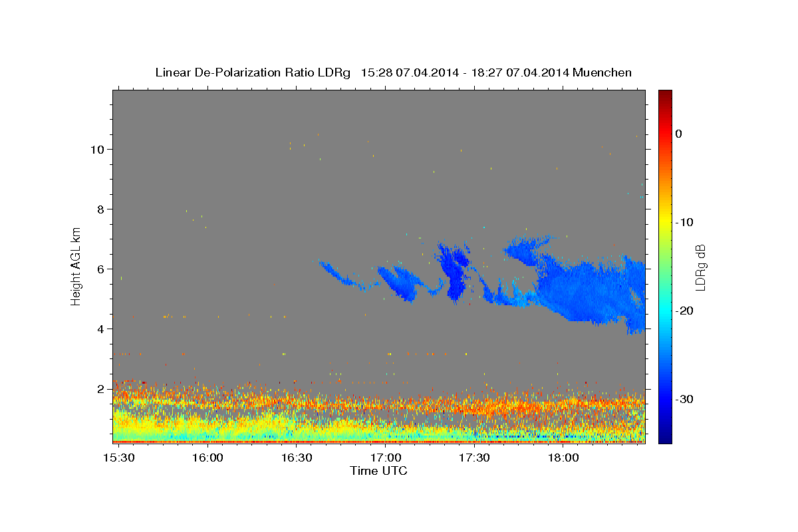Click the colorbar value 0

click(x=679, y=134)
